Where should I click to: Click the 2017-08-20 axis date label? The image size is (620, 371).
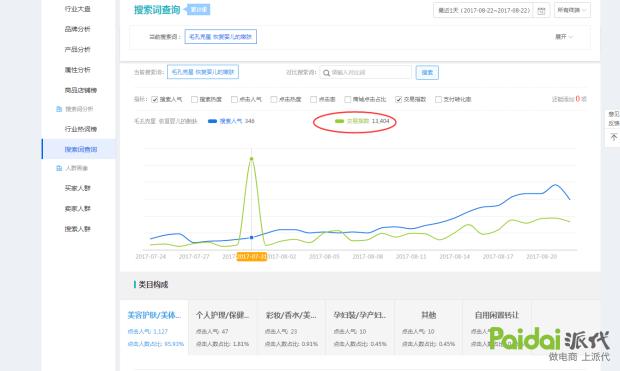pos(541,257)
